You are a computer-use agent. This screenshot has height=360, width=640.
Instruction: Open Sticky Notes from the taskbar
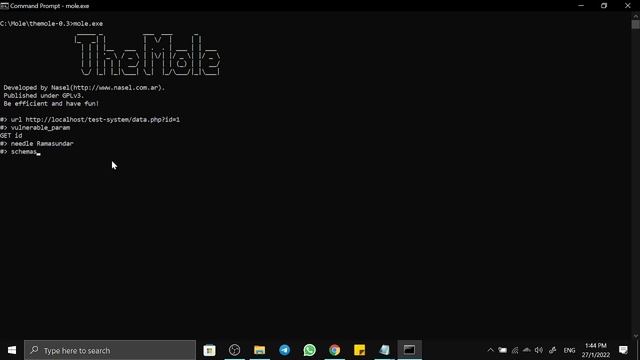tap(359, 350)
